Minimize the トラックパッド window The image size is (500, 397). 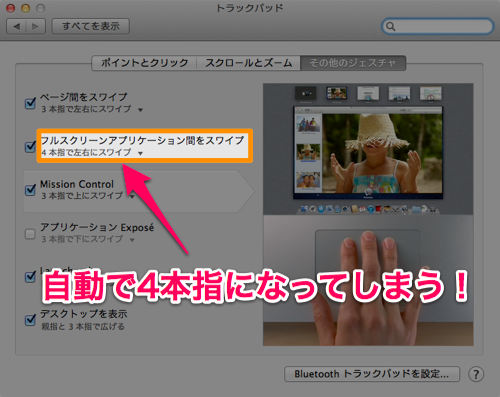pos(26,8)
